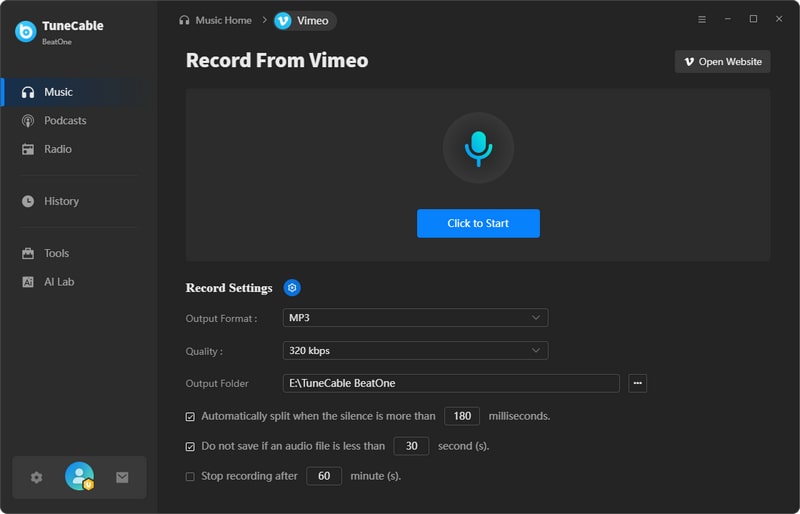Open Record Settings blue gear icon
800x514 pixels.
(292, 288)
